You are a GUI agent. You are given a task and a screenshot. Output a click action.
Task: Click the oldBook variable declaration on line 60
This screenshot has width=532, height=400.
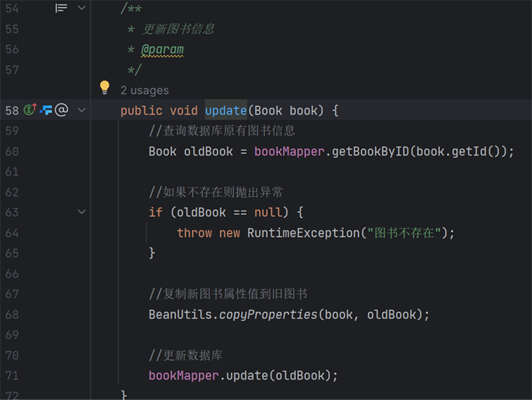click(x=208, y=152)
